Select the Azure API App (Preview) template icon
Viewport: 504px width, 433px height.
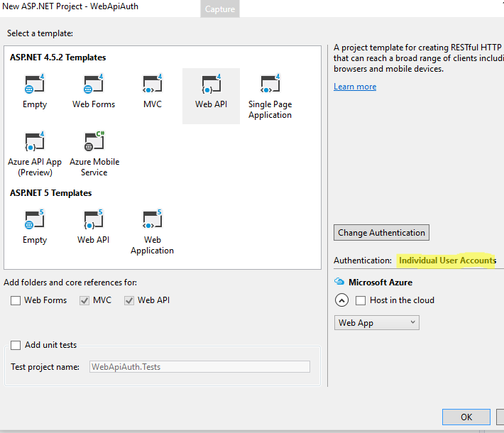tap(34, 141)
